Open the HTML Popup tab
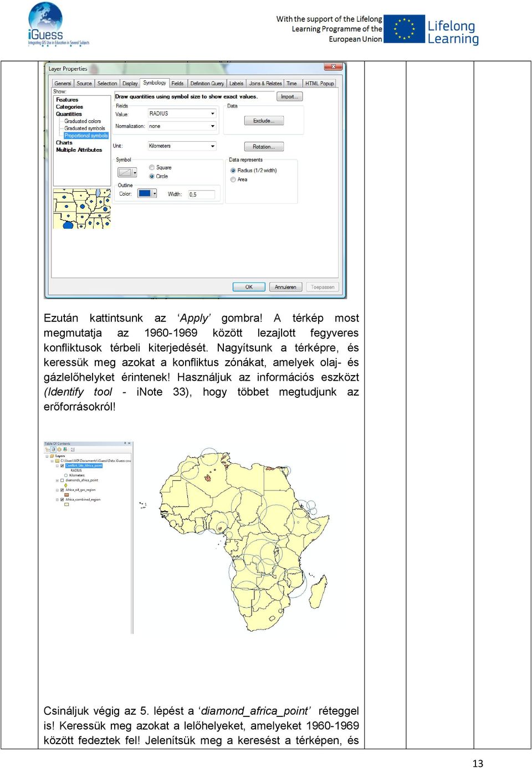The image size is (532, 768). click(x=320, y=84)
